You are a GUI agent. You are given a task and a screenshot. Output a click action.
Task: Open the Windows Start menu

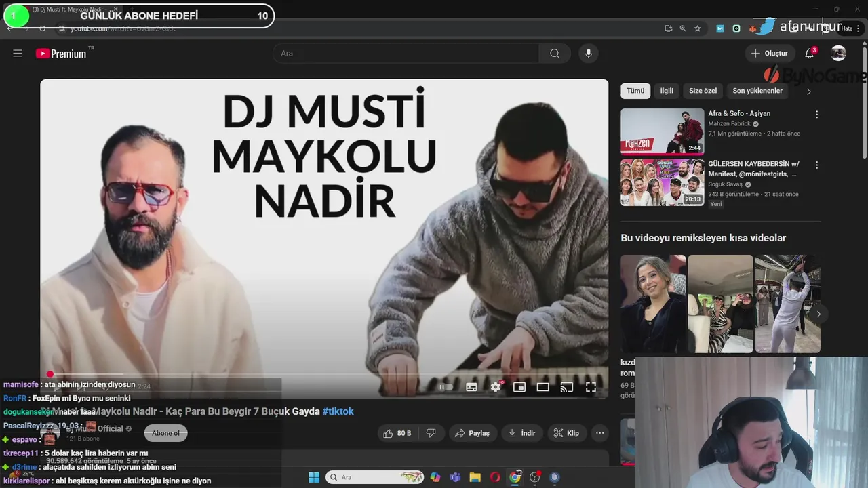314,477
